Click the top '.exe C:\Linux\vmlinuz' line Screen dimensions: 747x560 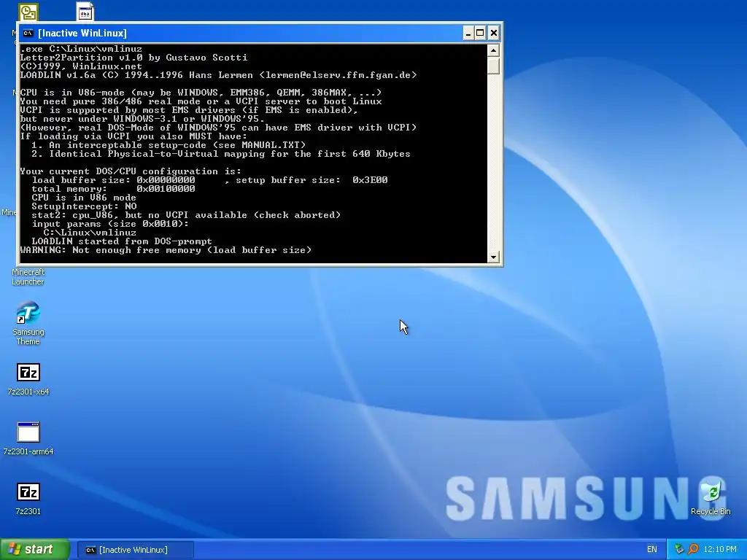click(81, 49)
